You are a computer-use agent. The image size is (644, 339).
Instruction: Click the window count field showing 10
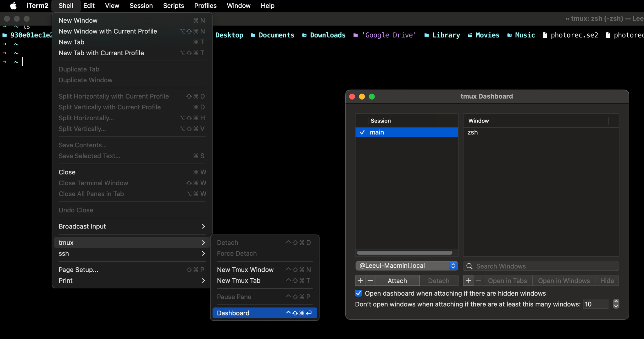pyautogui.click(x=596, y=304)
